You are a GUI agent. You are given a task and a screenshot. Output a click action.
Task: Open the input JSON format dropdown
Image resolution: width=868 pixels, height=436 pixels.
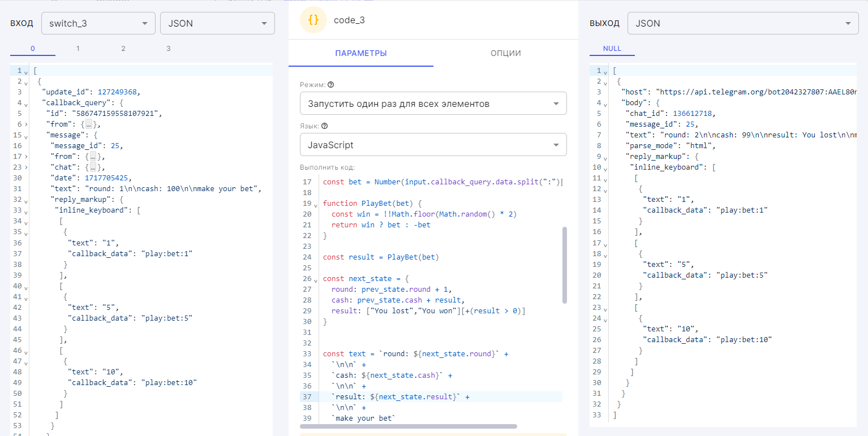pyautogui.click(x=218, y=23)
